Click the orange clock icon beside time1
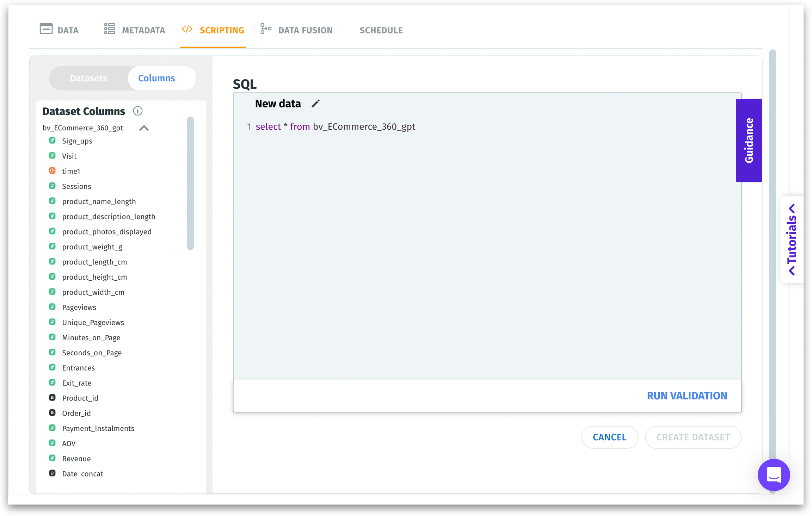Screen dimensions: 812x516 [x=52, y=171]
